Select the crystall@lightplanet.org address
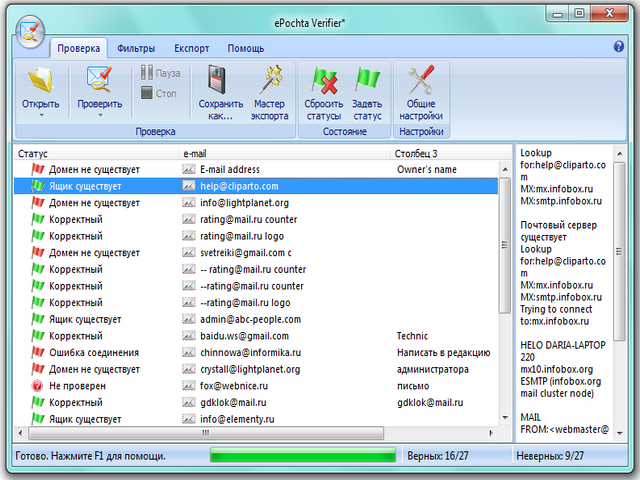Image resolution: width=640 pixels, height=480 pixels. pyautogui.click(x=250, y=369)
